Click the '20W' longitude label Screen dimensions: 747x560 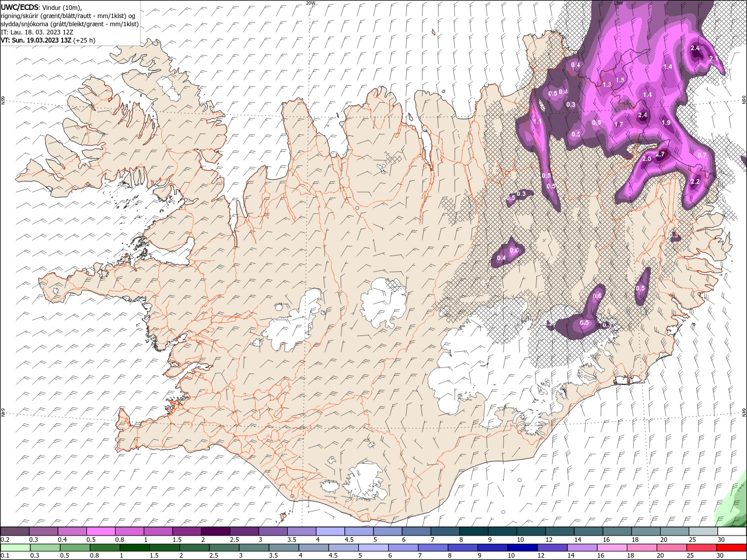310,3
